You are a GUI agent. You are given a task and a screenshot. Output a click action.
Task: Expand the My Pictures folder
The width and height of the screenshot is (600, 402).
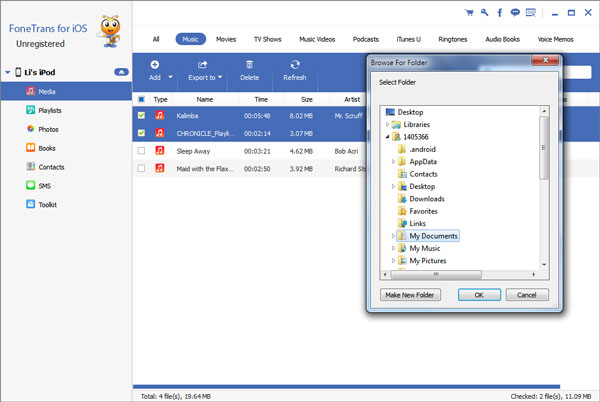pyautogui.click(x=393, y=260)
